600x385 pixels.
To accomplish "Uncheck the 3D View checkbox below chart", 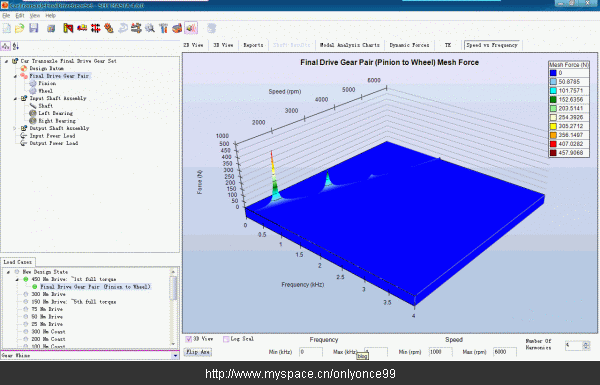I will (189, 339).
